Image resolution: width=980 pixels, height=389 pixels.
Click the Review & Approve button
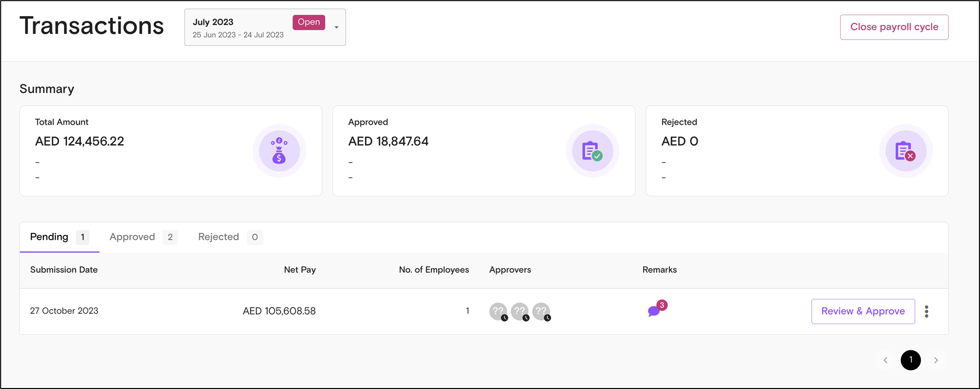click(863, 311)
